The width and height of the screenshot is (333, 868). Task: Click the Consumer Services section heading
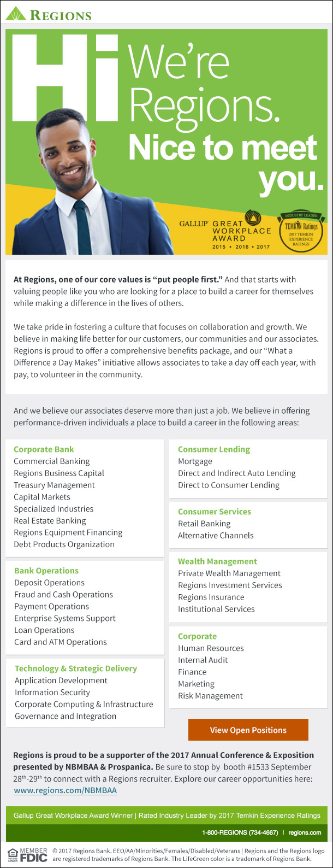[214, 511]
